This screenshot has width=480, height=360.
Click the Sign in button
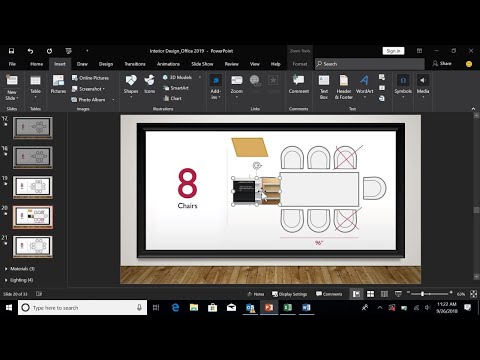pos(393,51)
